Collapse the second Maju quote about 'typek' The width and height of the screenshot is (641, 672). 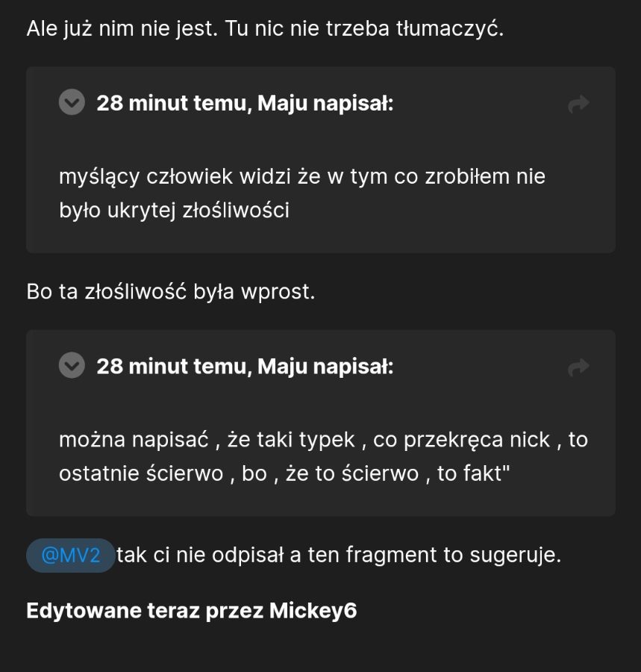coord(72,365)
